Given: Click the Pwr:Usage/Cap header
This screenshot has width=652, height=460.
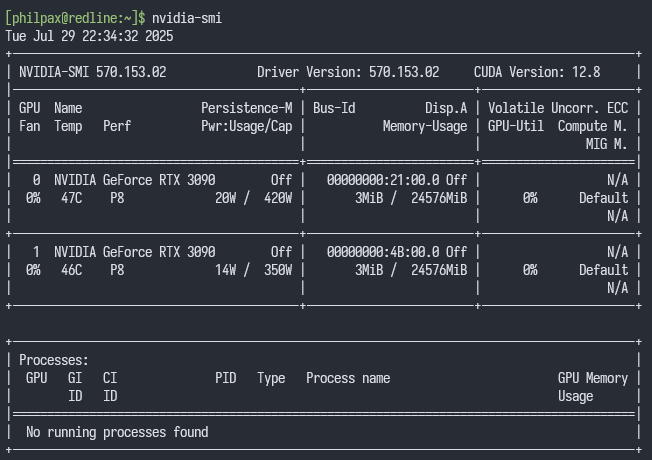Looking at the screenshot, I should 247,126.
